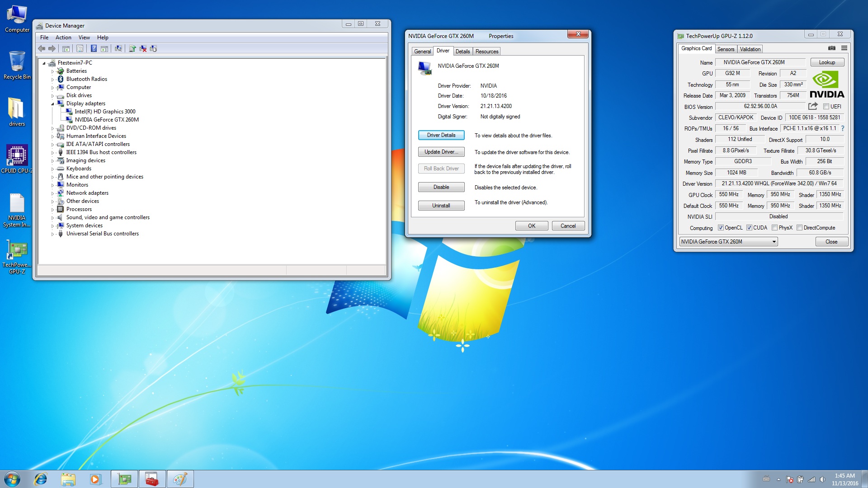Open the GPU-Z hamburger menu icon
868x488 pixels.
click(x=844, y=48)
